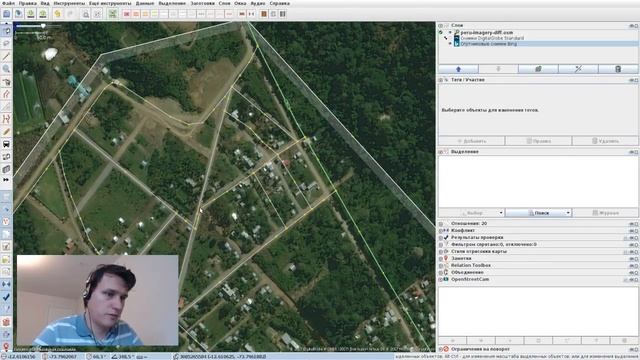Expand the Отношения: 20 panel

(x=441, y=224)
